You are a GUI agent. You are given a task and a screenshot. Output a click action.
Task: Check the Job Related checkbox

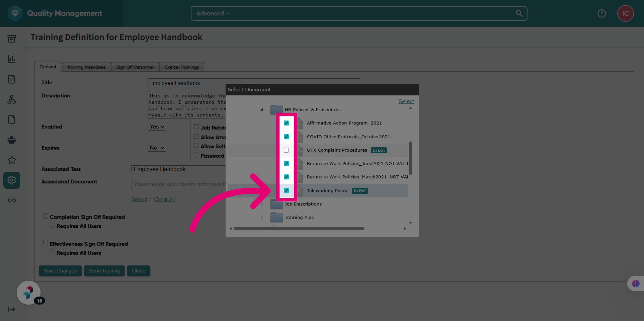[197, 127]
